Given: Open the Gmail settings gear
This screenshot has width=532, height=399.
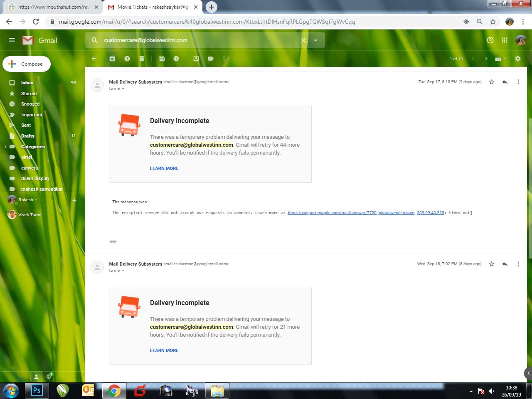Looking at the screenshot, I should 518,59.
